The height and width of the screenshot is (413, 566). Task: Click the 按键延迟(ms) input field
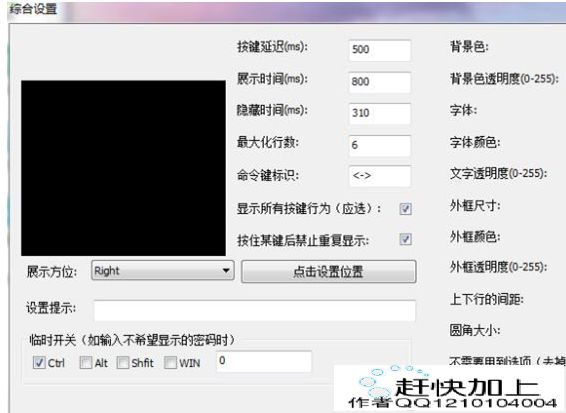point(380,50)
